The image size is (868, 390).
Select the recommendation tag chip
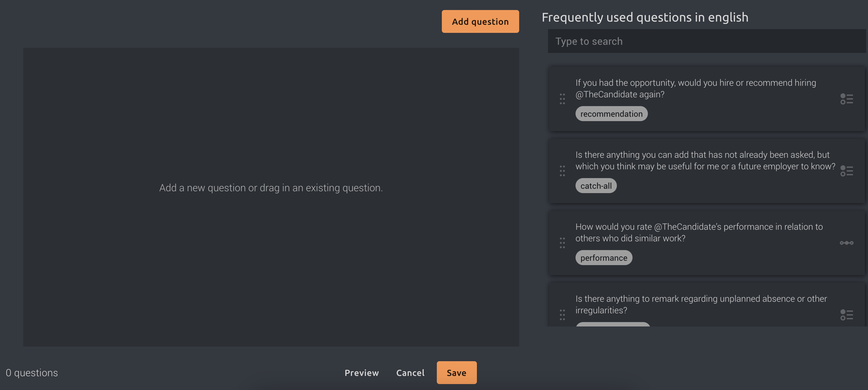[x=611, y=114]
